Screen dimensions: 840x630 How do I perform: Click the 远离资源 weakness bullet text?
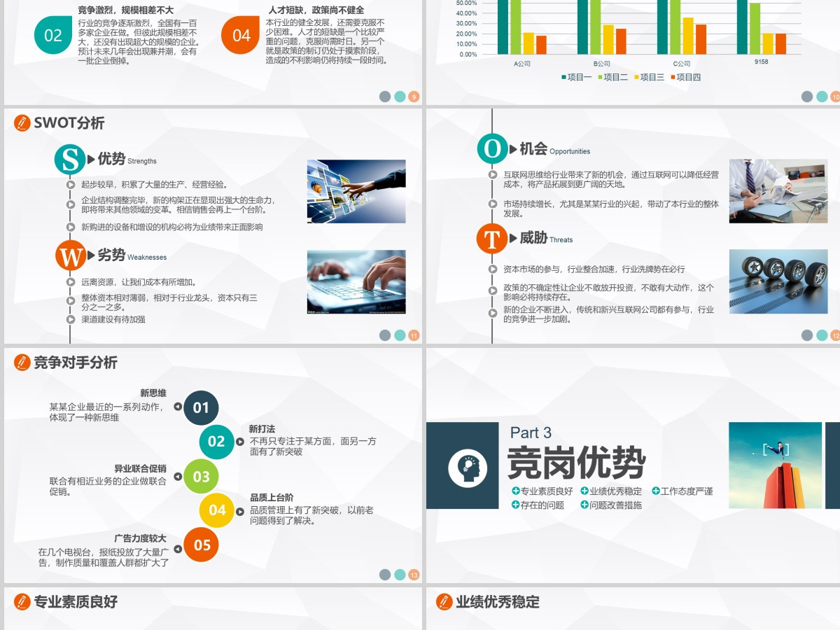(x=139, y=282)
